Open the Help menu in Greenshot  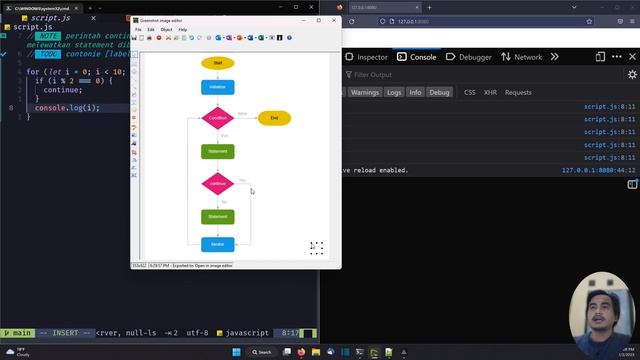click(x=182, y=30)
